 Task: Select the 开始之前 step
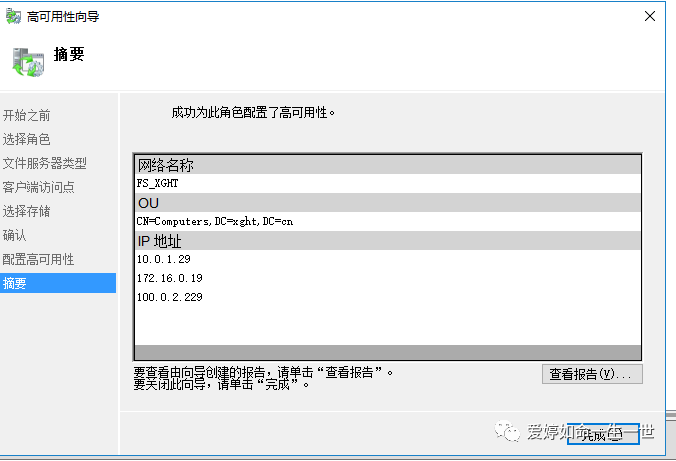click(27, 116)
